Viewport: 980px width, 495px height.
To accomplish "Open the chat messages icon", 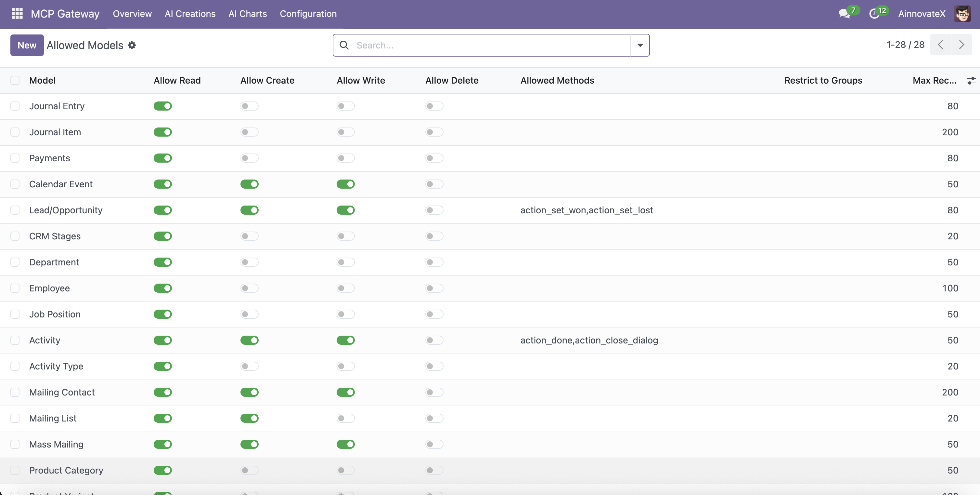I will click(844, 14).
